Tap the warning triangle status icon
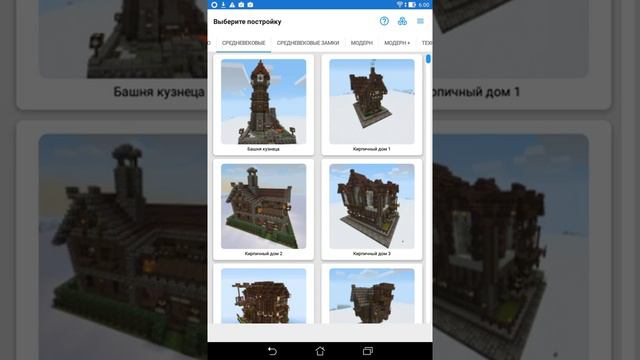 point(232,4)
